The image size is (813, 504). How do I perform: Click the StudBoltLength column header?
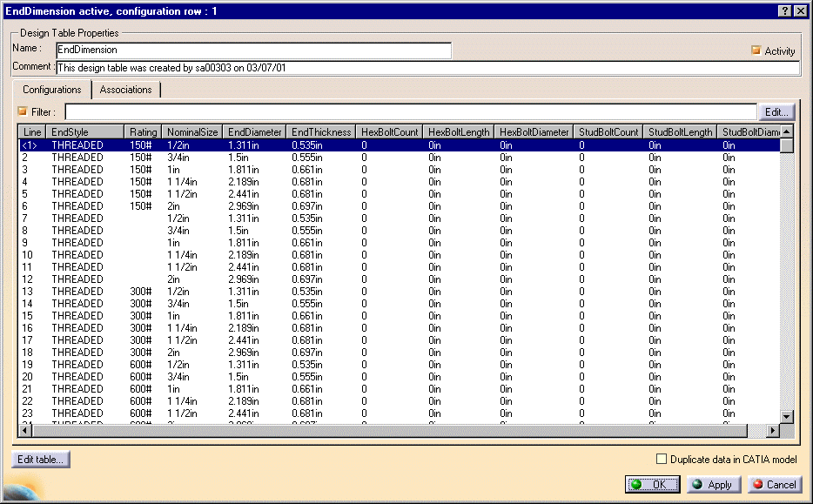tap(681, 132)
